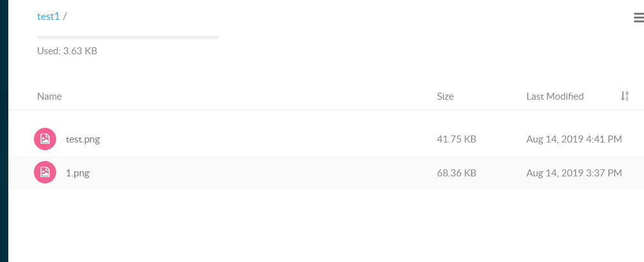Click the sort order icon beside Last Modified
This screenshot has height=262, width=644.
[x=625, y=96]
